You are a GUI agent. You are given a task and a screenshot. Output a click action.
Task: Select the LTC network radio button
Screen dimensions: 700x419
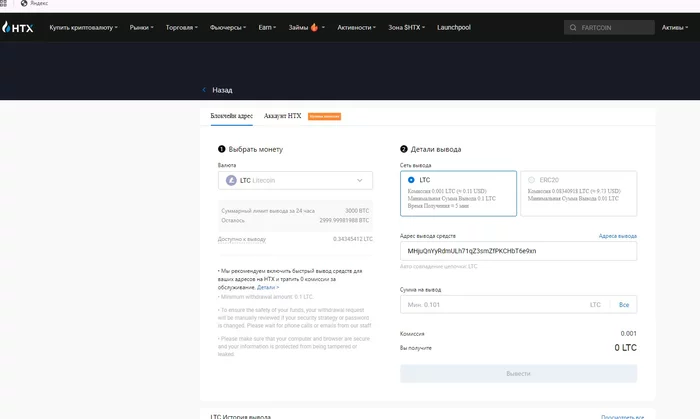[411, 180]
